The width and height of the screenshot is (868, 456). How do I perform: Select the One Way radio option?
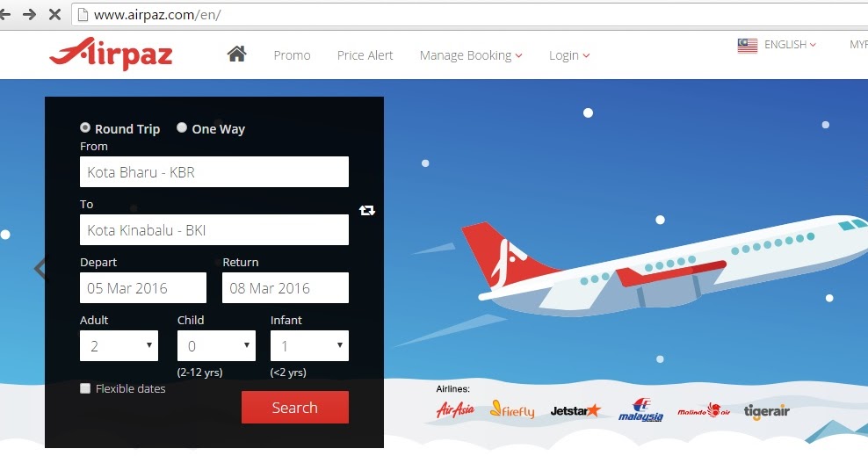pyautogui.click(x=182, y=127)
